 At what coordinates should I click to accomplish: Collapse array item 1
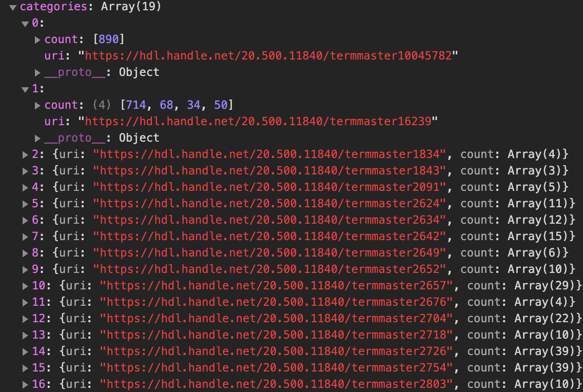click(25, 90)
